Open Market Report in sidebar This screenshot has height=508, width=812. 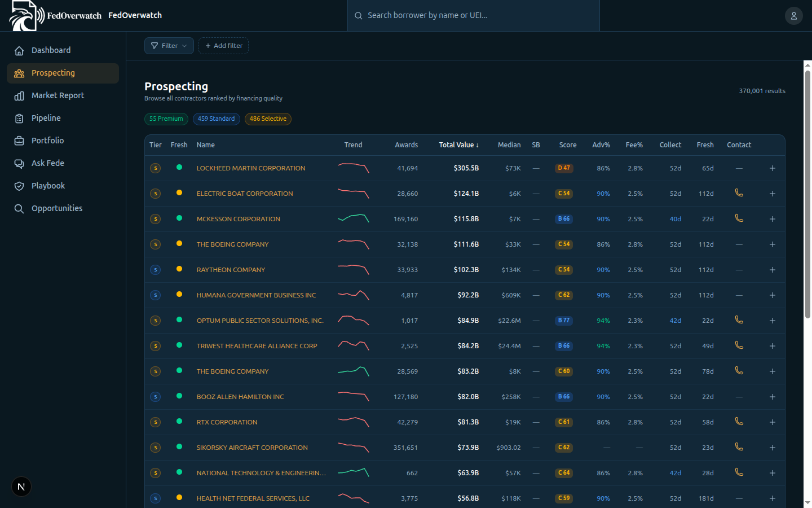point(58,95)
